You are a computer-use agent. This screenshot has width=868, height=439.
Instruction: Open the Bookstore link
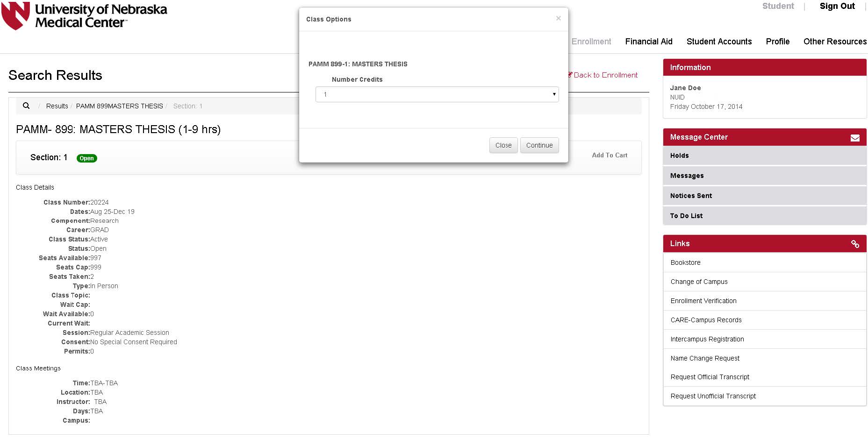click(x=685, y=262)
